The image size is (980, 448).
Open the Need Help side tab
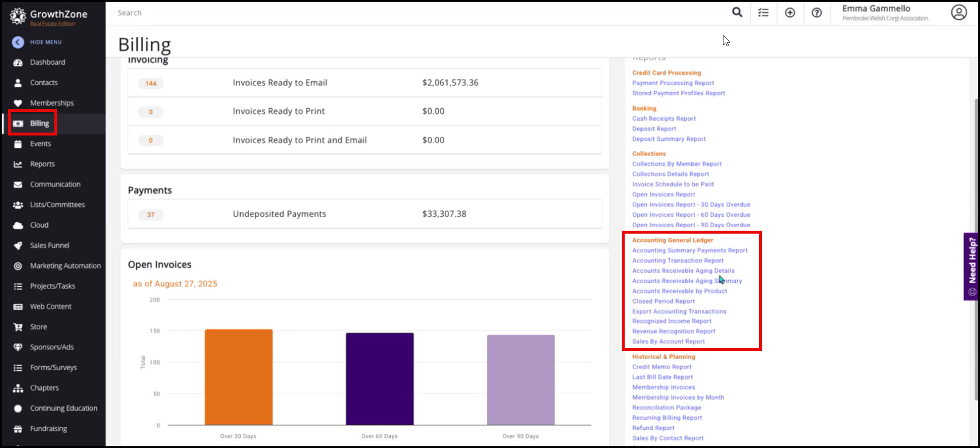coord(972,266)
